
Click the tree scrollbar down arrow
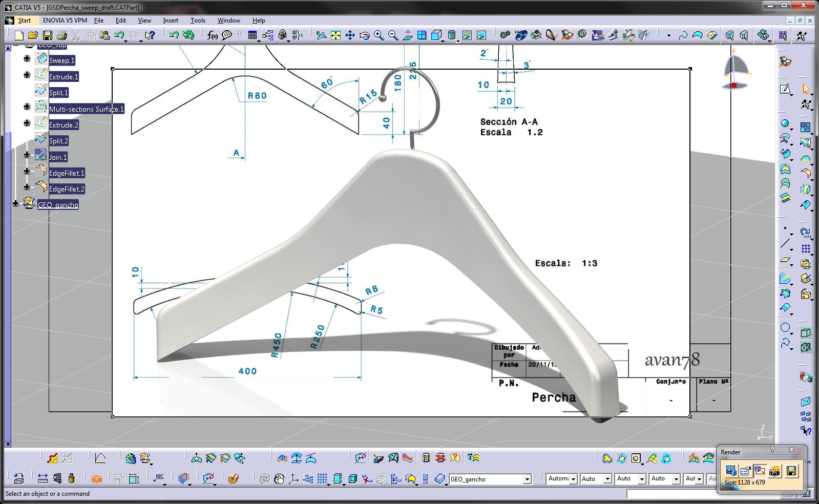coord(8,444)
